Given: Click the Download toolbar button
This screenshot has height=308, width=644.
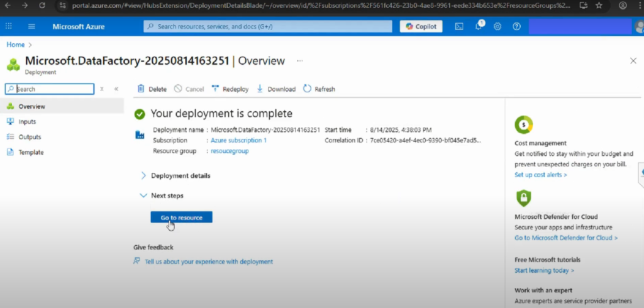Looking at the screenshot, I should tap(276, 89).
